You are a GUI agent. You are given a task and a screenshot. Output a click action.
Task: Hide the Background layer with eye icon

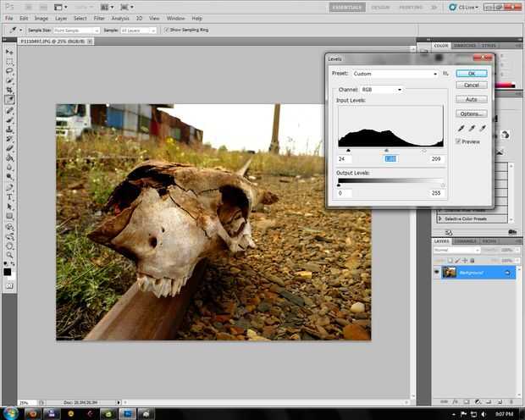click(x=437, y=272)
